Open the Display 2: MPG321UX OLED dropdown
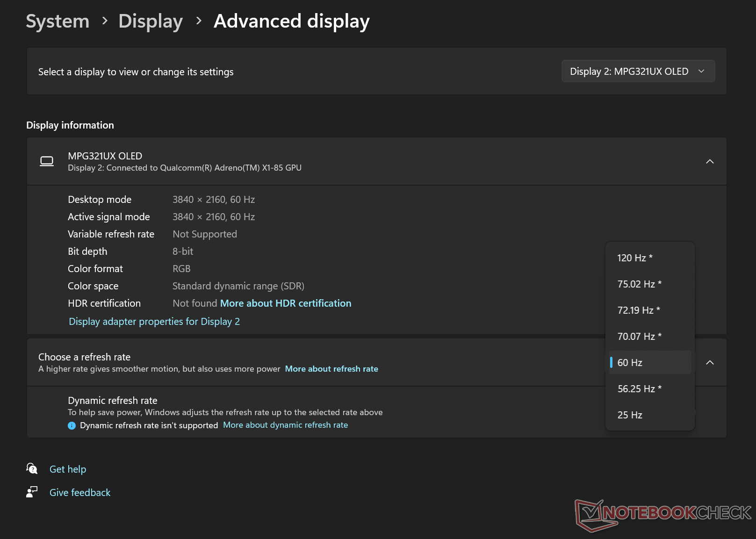 tap(638, 72)
